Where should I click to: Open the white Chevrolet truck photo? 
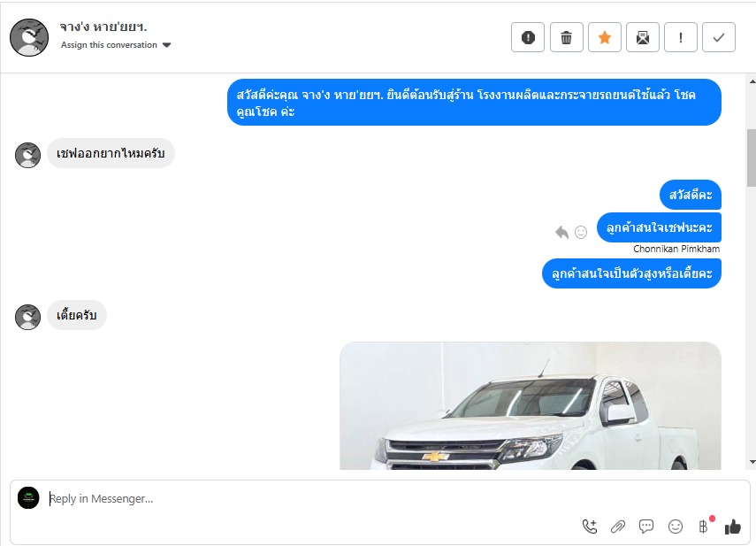(531, 405)
